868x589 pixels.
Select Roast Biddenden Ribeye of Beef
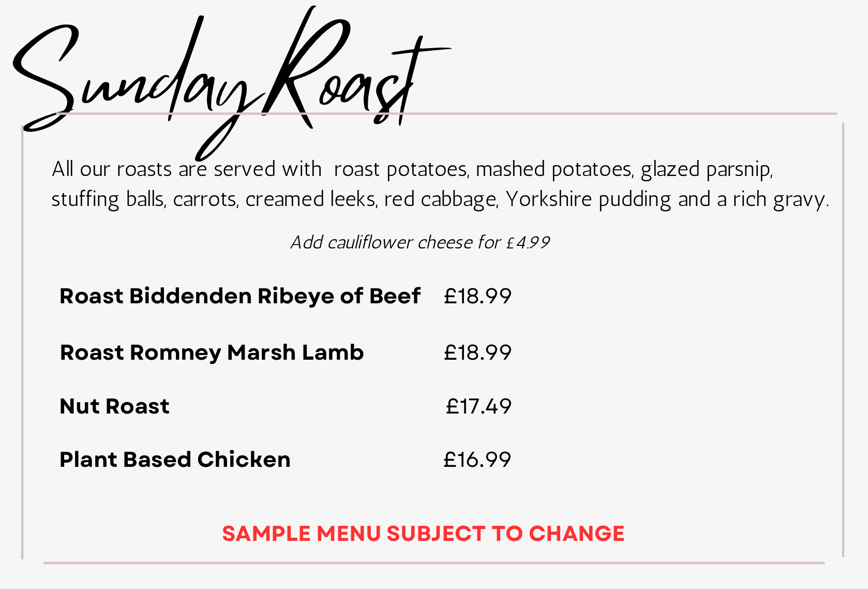coord(240,296)
